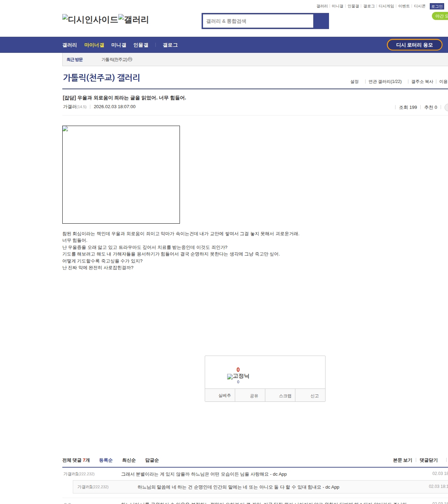Select 마이너갤 in the blue navigation bar

coord(94,45)
